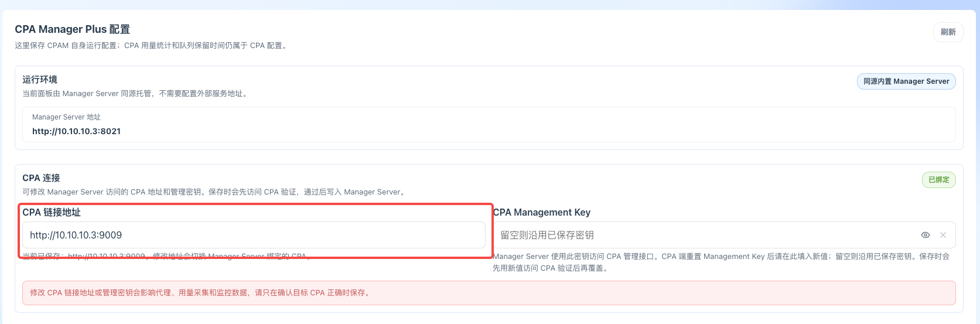Click the 同源内置 Manager Server badge

tap(906, 81)
